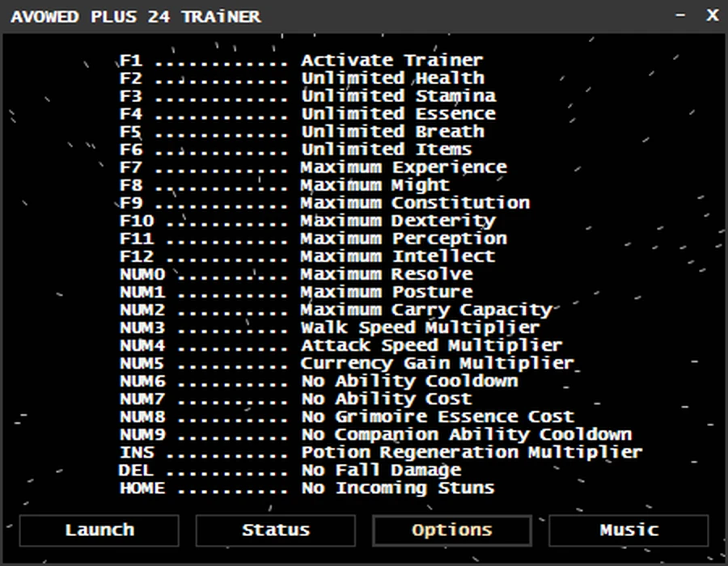Select the Maximum Dexterity line

pyautogui.click(x=308, y=221)
